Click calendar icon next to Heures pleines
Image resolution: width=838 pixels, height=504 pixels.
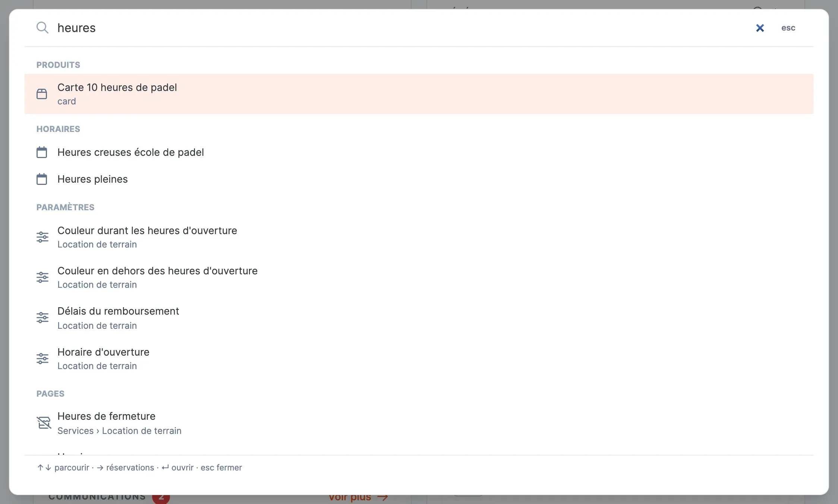(42, 179)
